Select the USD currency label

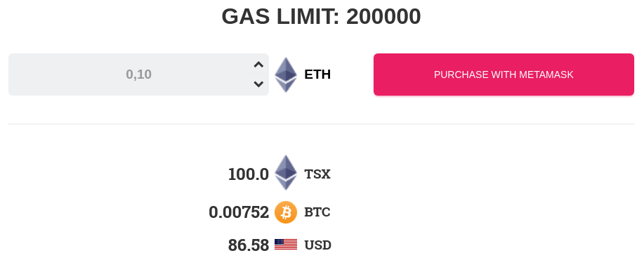(318, 245)
